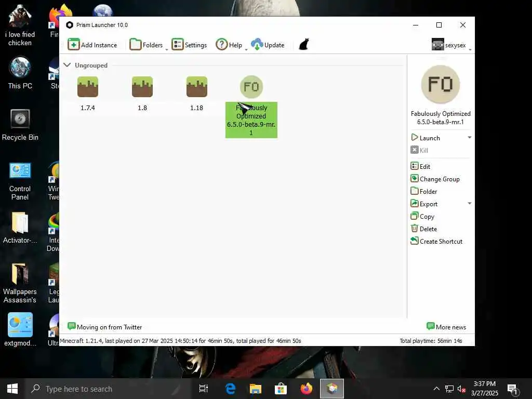Open the extgmod desktop icon
This screenshot has width=532, height=399.
coord(20,329)
